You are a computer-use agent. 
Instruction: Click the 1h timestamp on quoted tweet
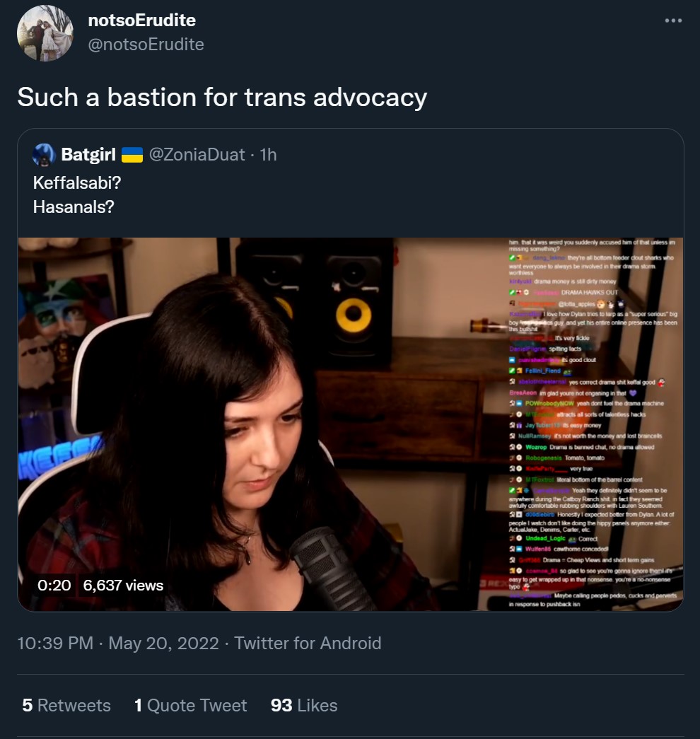tap(268, 155)
